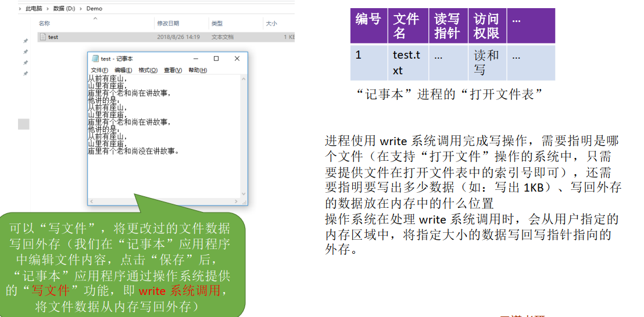The image size is (644, 317).
Task: Maximize the test Notepad window
Action: coord(216,59)
